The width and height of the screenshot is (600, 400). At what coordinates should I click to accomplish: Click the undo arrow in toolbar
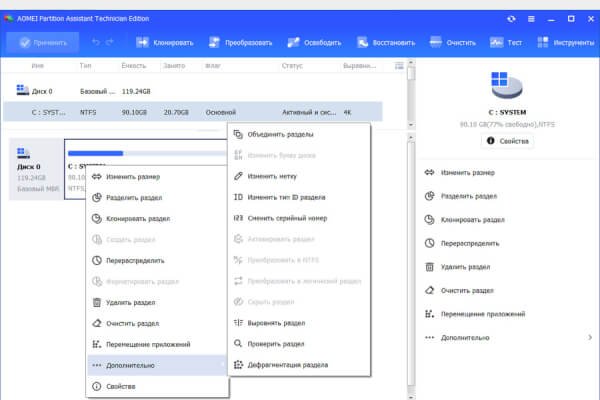coord(96,42)
